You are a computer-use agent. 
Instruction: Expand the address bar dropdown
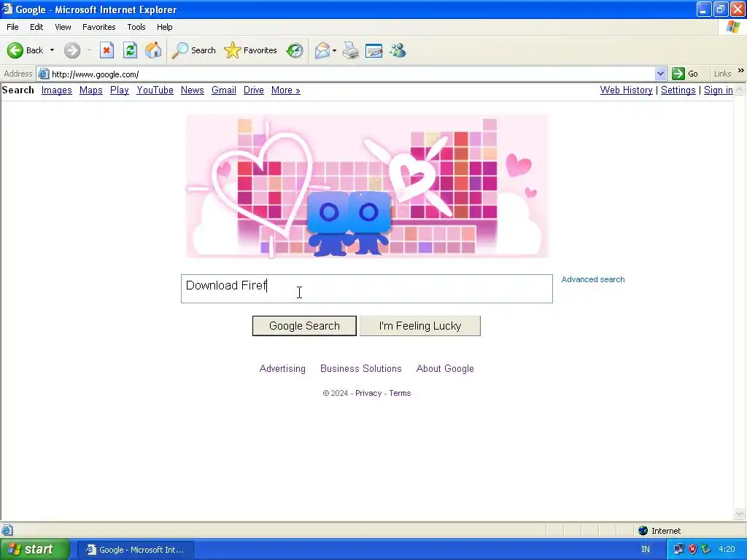click(660, 74)
